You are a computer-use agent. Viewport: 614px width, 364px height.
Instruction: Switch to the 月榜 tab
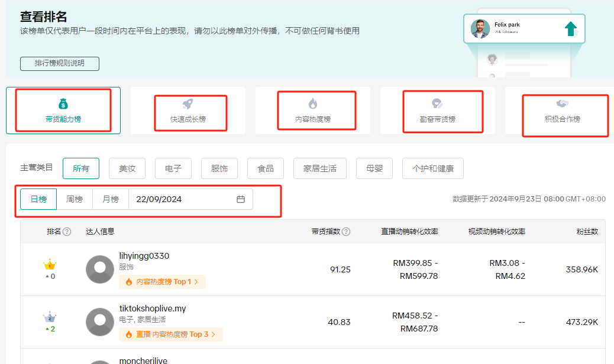[110, 199]
